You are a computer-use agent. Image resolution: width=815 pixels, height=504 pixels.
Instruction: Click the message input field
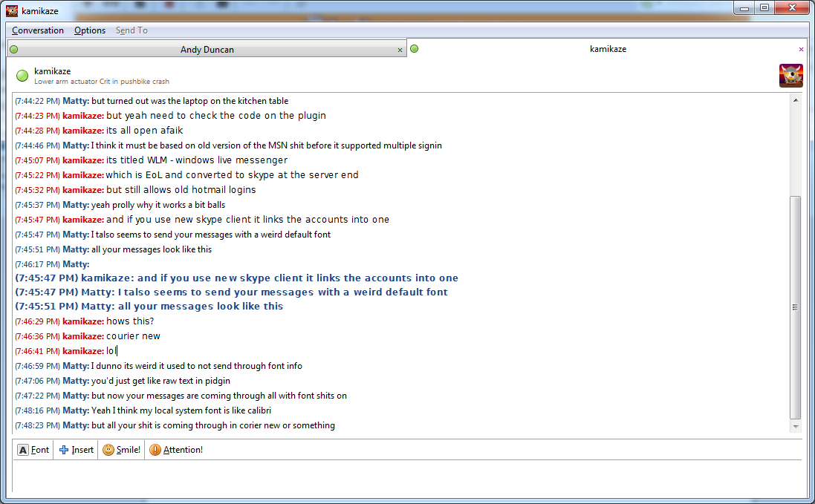point(407,476)
